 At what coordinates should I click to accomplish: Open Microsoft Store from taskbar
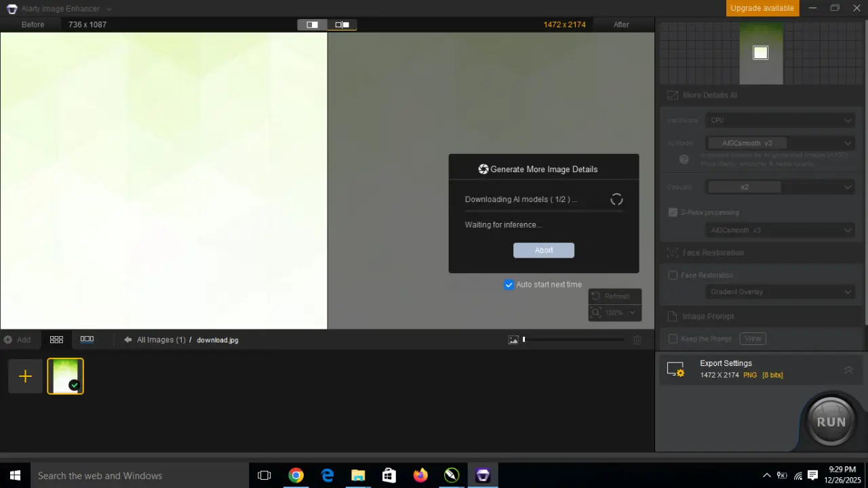[x=389, y=476]
